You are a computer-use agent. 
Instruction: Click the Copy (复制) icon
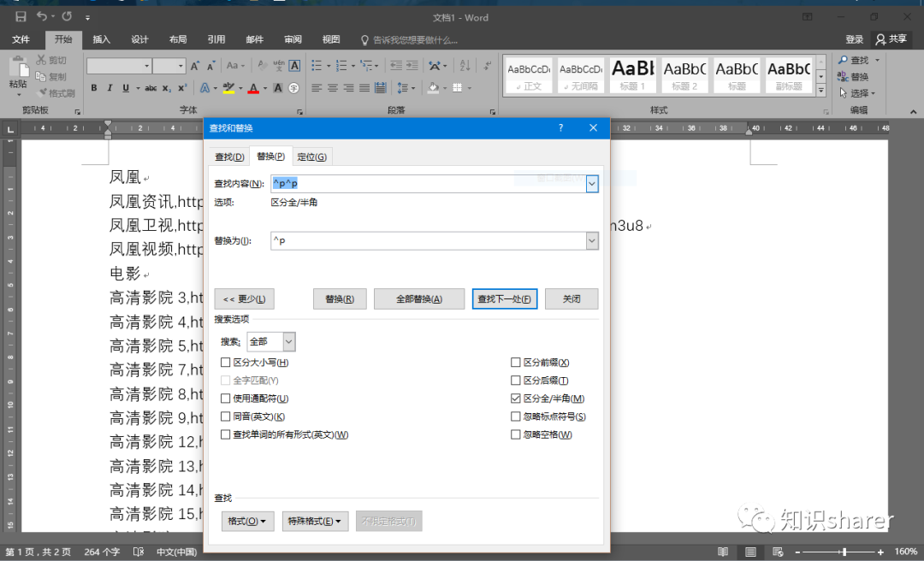(41, 76)
